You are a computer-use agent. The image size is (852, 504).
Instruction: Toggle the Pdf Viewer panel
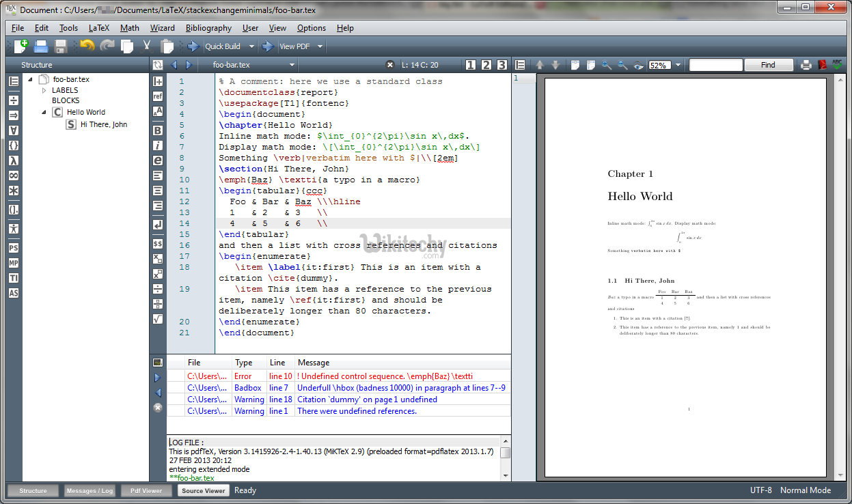(147, 490)
